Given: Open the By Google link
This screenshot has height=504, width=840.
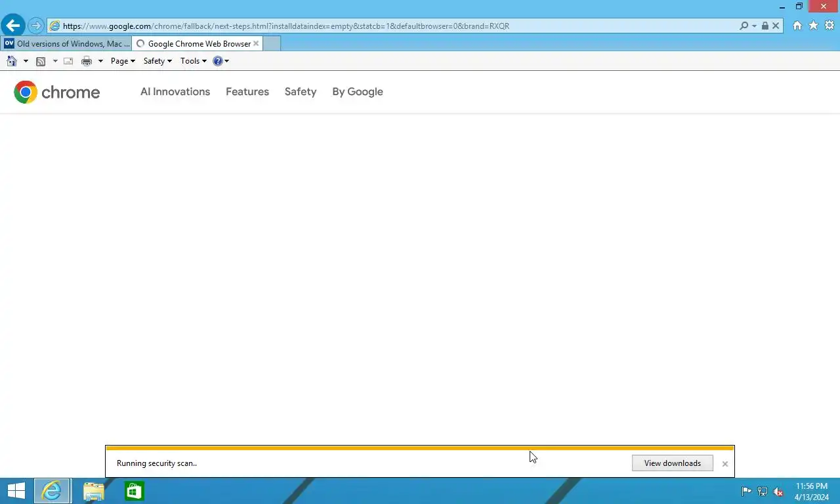Looking at the screenshot, I should click(358, 92).
